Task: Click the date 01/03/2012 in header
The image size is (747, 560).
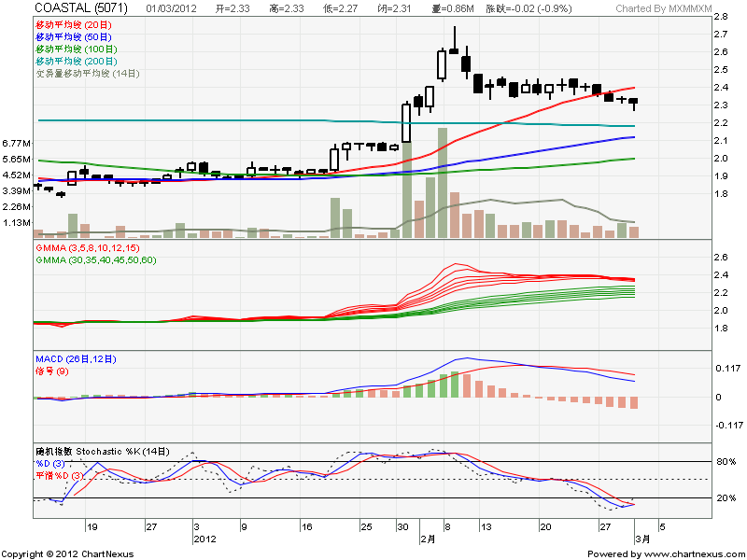Action: [172, 8]
